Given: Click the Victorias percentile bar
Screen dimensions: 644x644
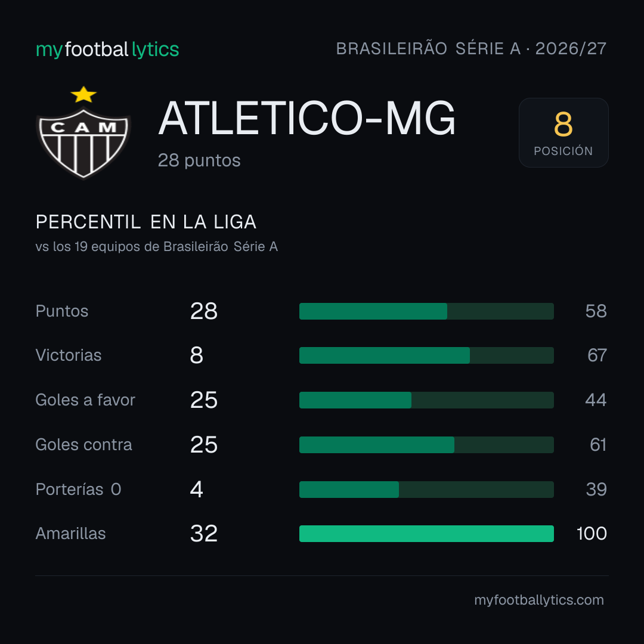Looking at the screenshot, I should pos(426,355).
